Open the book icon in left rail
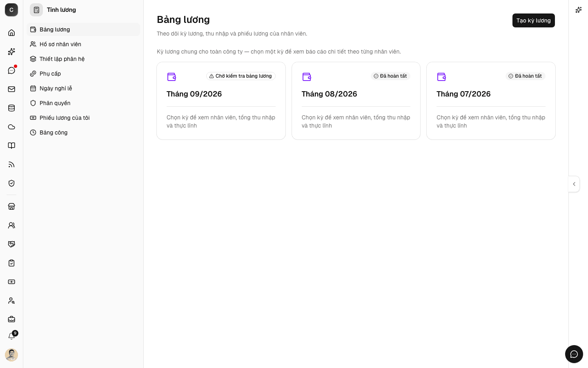This screenshot has height=368, width=588. click(x=11, y=146)
